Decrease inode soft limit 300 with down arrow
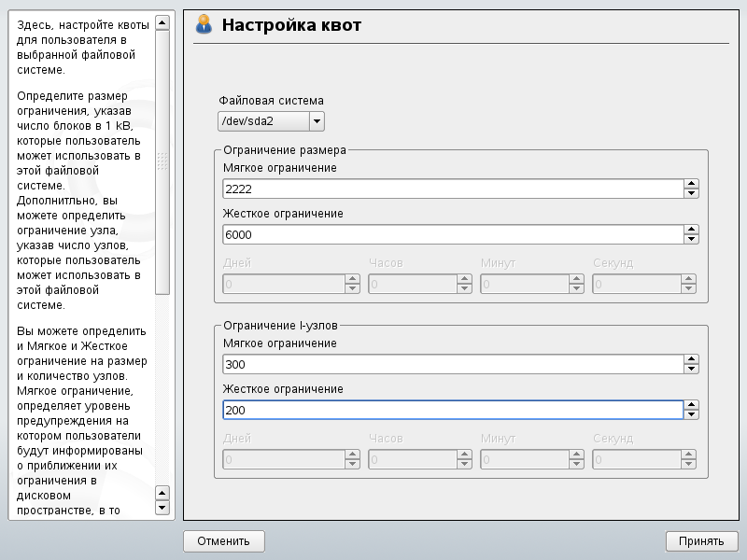The image size is (747, 560). pyautogui.click(x=691, y=370)
